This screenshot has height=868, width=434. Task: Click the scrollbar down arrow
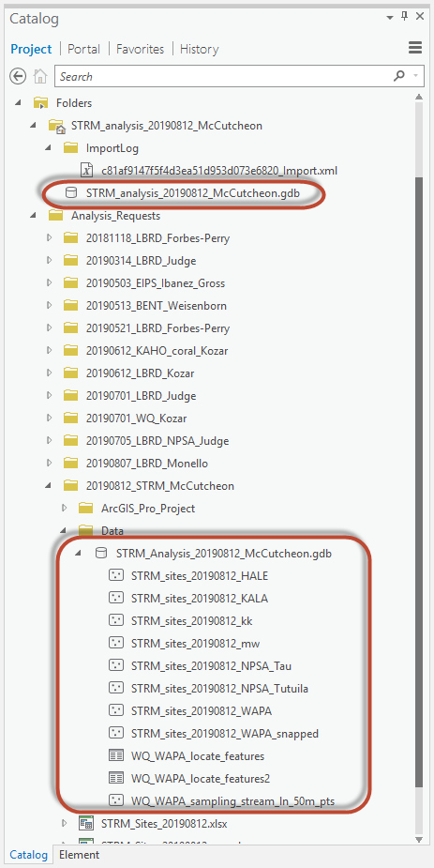click(419, 841)
